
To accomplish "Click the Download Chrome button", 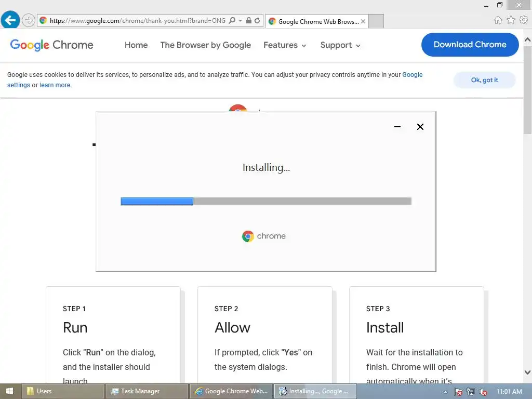I will [470, 45].
